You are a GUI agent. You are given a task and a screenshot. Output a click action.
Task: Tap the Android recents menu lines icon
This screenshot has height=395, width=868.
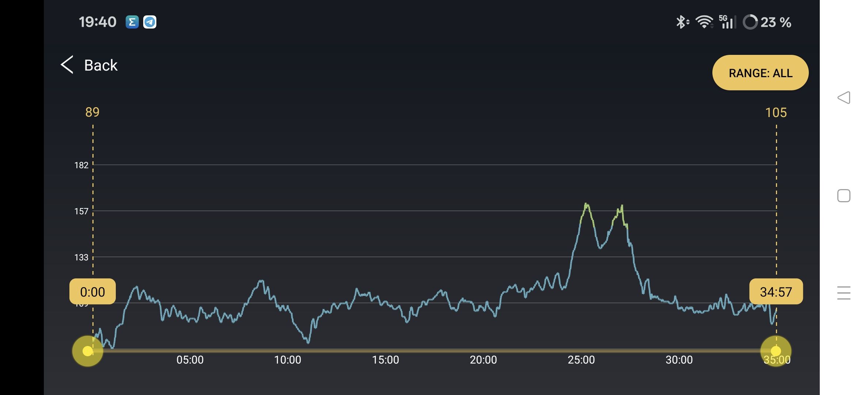[844, 293]
